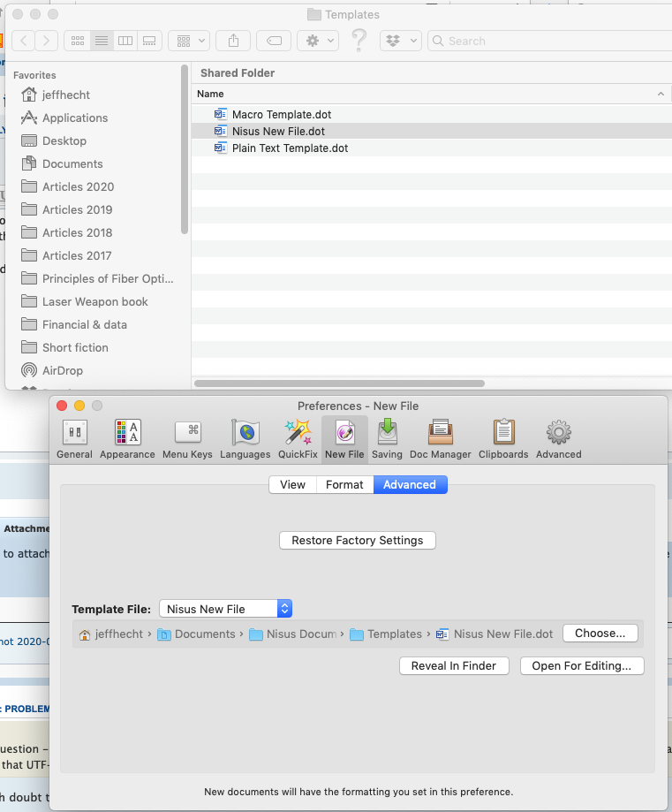Click jeffhecht in template path bar
The height and width of the screenshot is (812, 672).
(112, 634)
